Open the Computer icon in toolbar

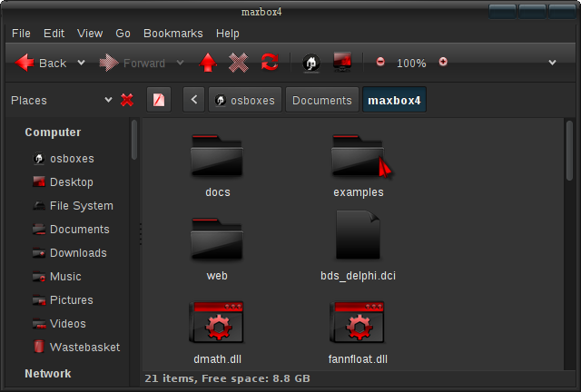(x=342, y=63)
